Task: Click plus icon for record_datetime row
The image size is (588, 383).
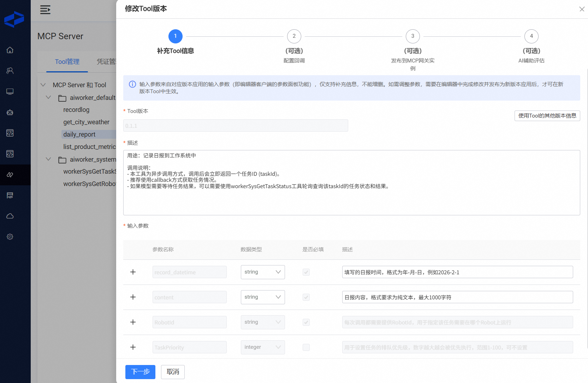Action: (x=133, y=272)
